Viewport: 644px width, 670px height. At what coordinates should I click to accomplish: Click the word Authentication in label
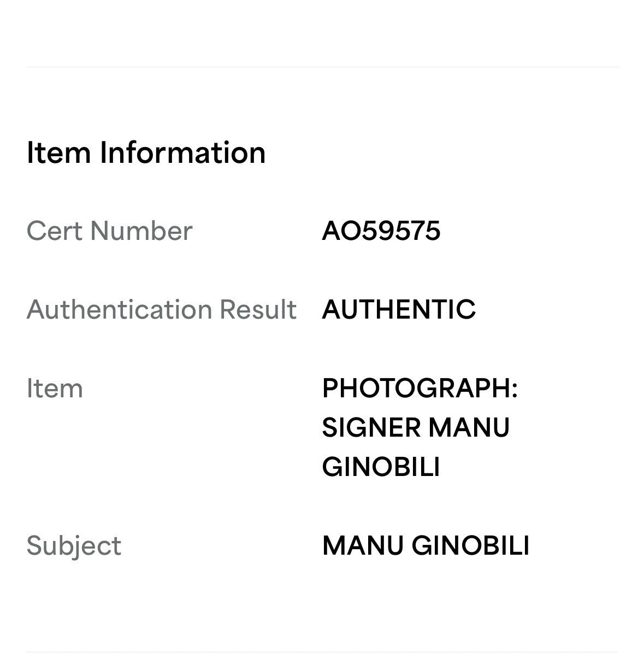(x=119, y=309)
